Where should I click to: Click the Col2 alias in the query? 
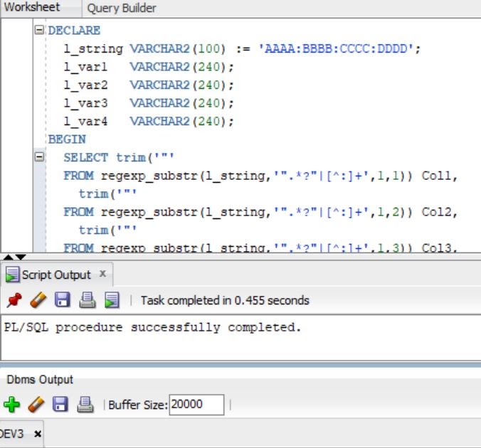[x=436, y=212]
